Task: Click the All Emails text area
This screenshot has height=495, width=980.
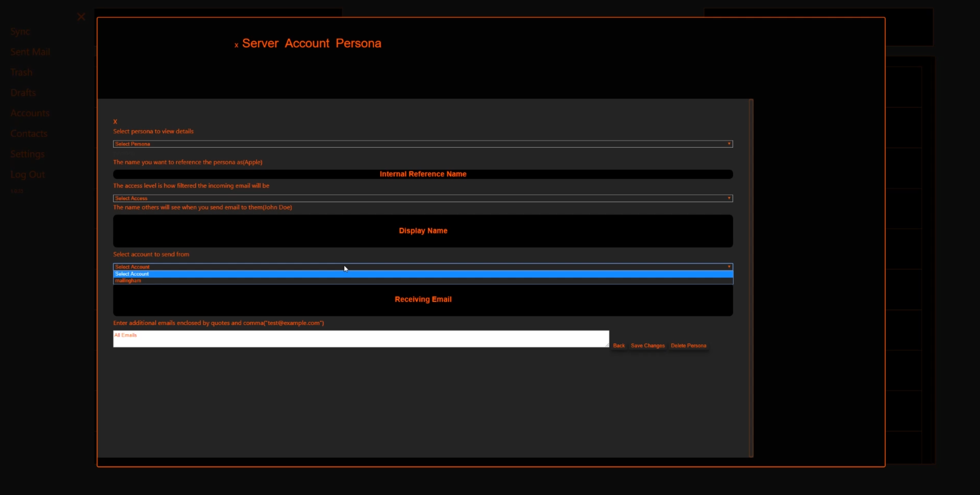Action: coord(361,339)
